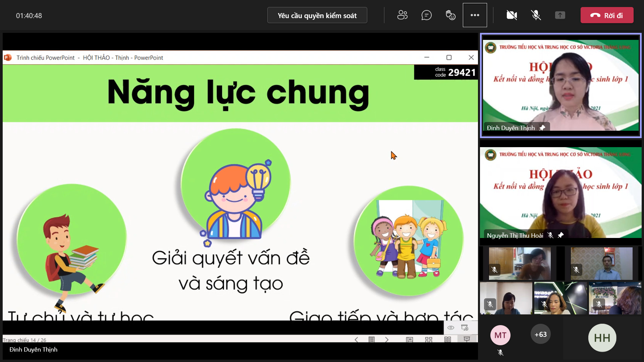644x362 pixels.
Task: Open the slide menu list icon
Action: click(x=371, y=340)
